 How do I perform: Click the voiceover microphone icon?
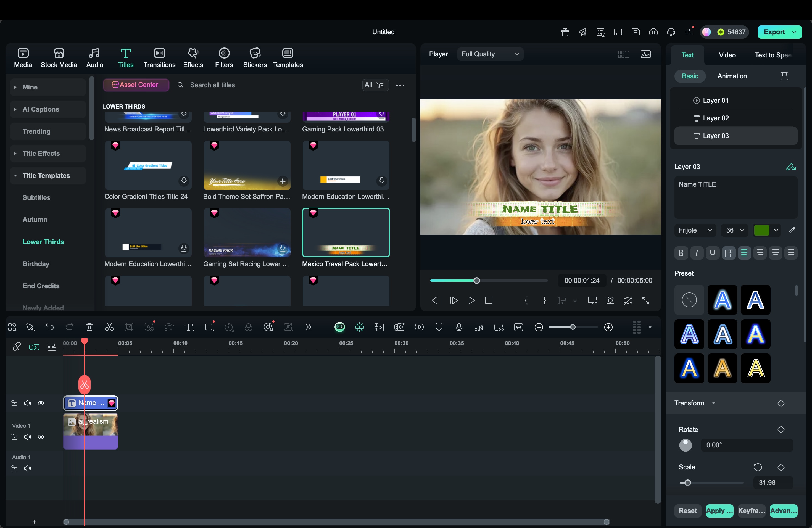coord(459,327)
